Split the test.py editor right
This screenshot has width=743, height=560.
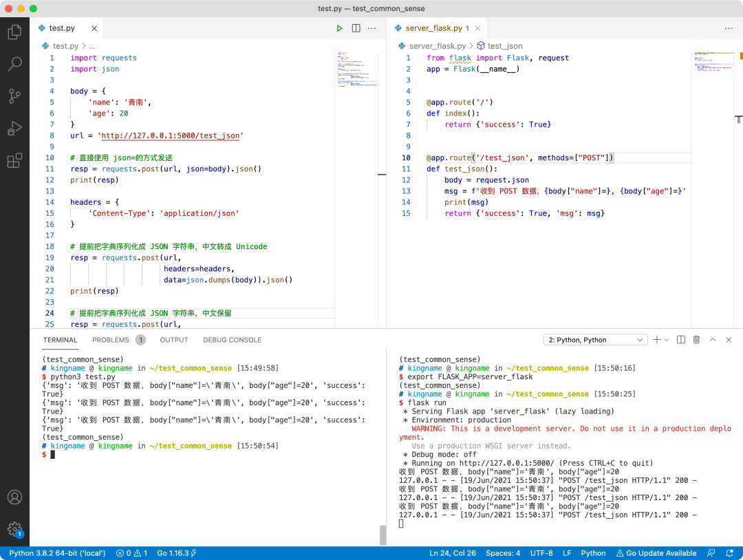pyautogui.click(x=356, y=28)
